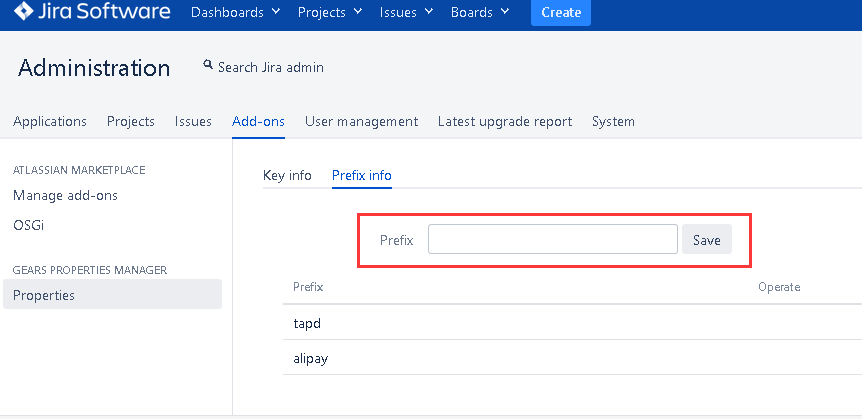This screenshot has height=419, width=862.
Task: Open Manage add-ons in sidebar
Action: pyautogui.click(x=65, y=195)
